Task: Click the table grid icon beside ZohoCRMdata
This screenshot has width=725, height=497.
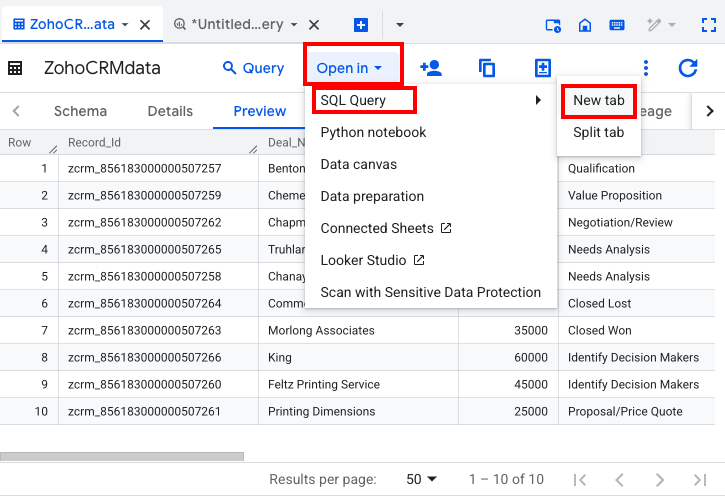Action: coord(15,68)
